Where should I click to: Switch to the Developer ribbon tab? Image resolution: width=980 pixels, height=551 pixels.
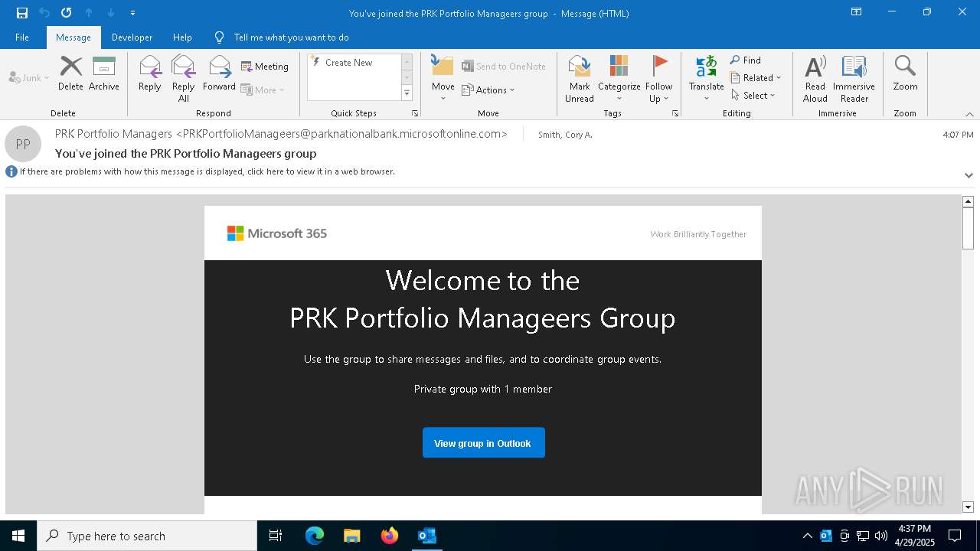click(x=132, y=37)
